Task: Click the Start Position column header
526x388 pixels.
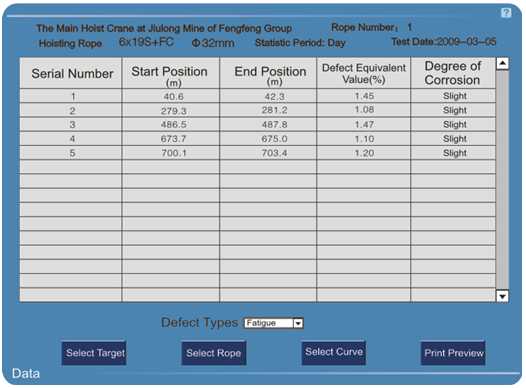Action: [x=170, y=73]
